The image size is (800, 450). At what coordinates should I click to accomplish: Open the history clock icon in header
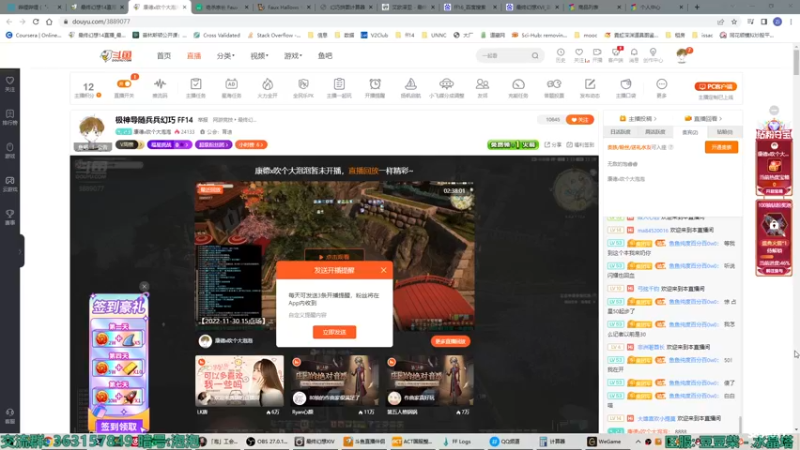pos(561,53)
